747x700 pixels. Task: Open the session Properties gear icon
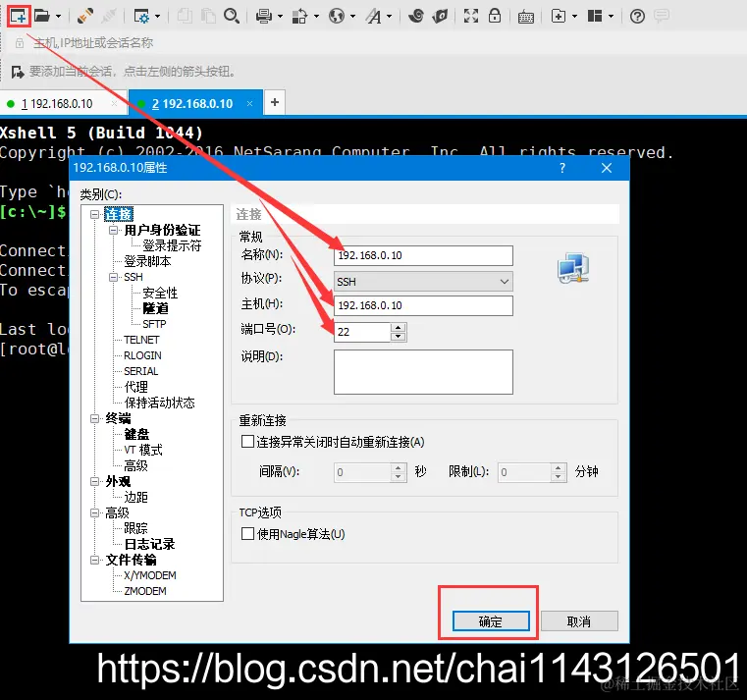click(141, 17)
